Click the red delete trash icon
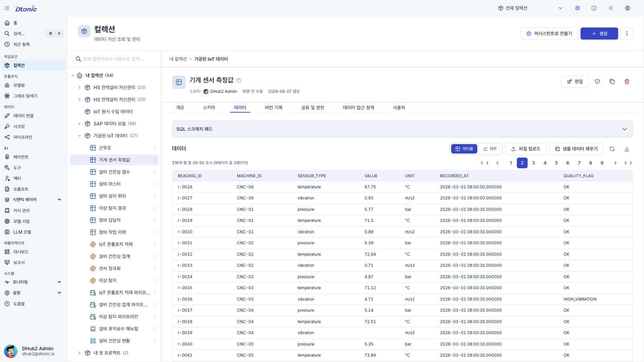This screenshot has height=362, width=644. point(627,82)
